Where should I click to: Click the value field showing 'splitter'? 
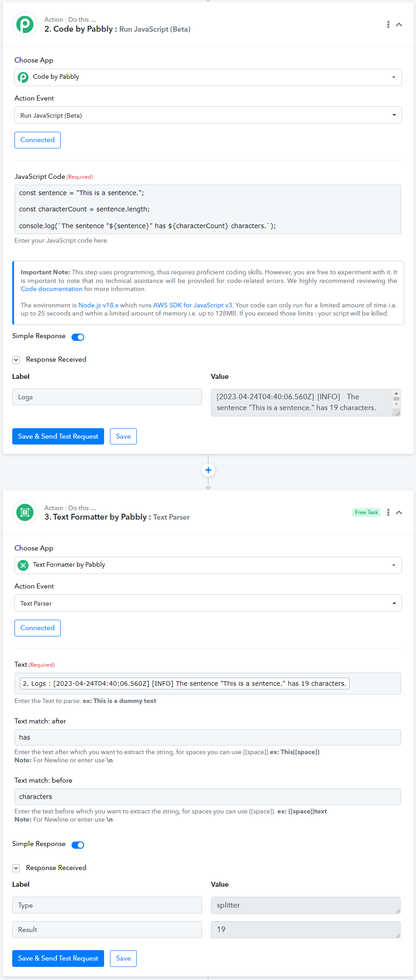pyautogui.click(x=306, y=905)
